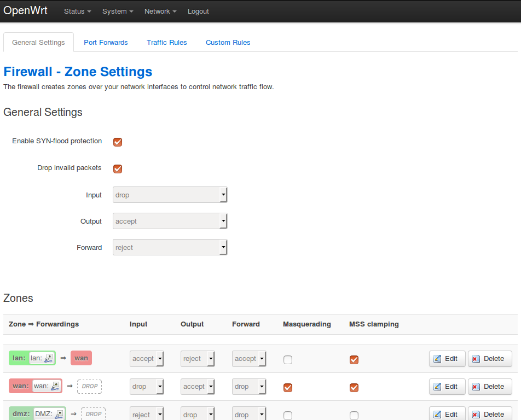Expand the general Forward policy dropdown
This screenshot has height=420, width=521.
[170, 248]
